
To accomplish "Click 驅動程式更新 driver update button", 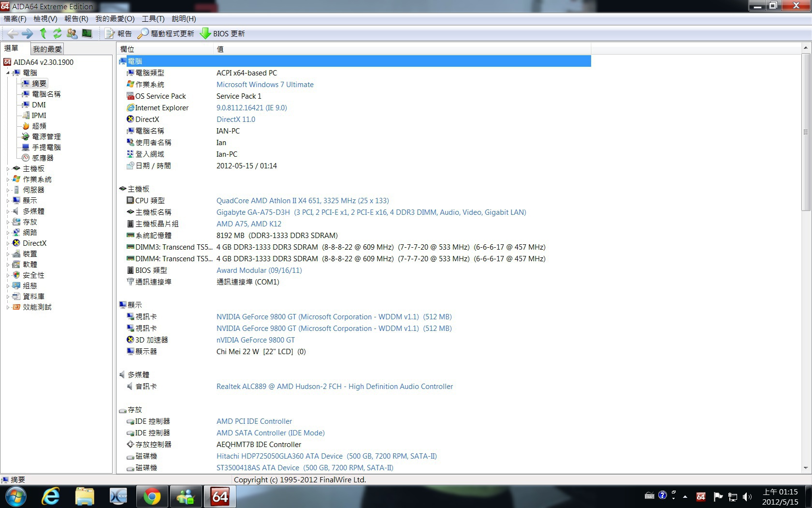I will [x=166, y=33].
